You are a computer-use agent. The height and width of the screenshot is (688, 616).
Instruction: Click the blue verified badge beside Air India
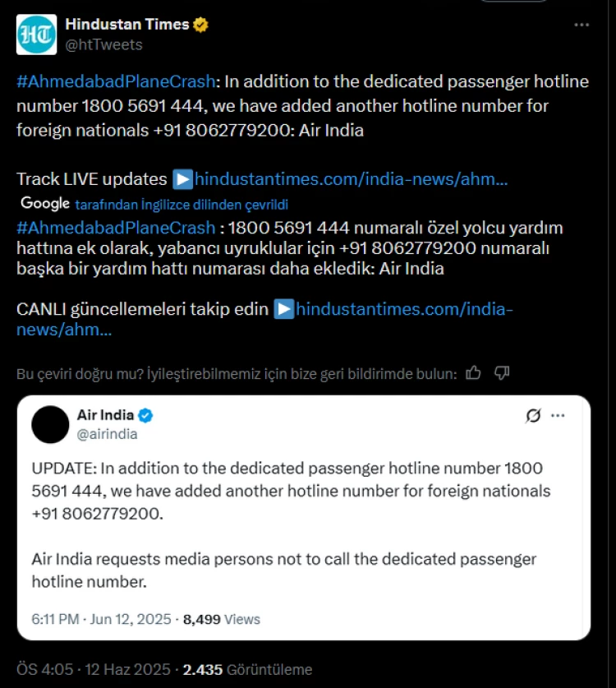[x=145, y=415]
